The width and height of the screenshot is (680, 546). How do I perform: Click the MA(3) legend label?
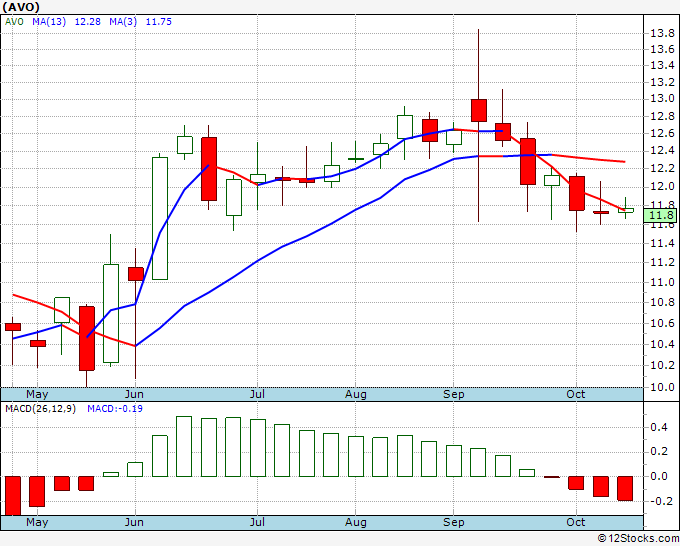coord(123,22)
